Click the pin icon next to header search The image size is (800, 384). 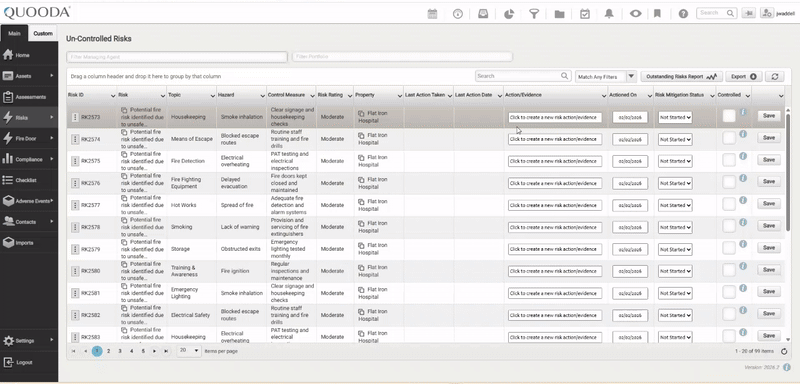click(749, 13)
